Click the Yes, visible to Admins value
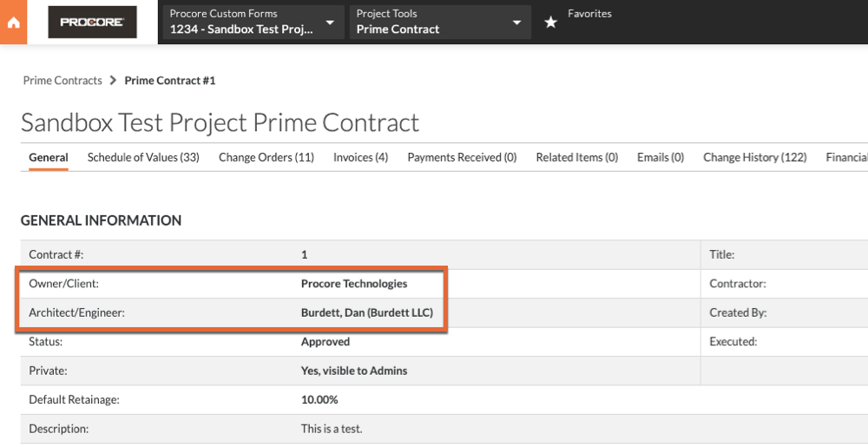The image size is (868, 447). (x=354, y=371)
